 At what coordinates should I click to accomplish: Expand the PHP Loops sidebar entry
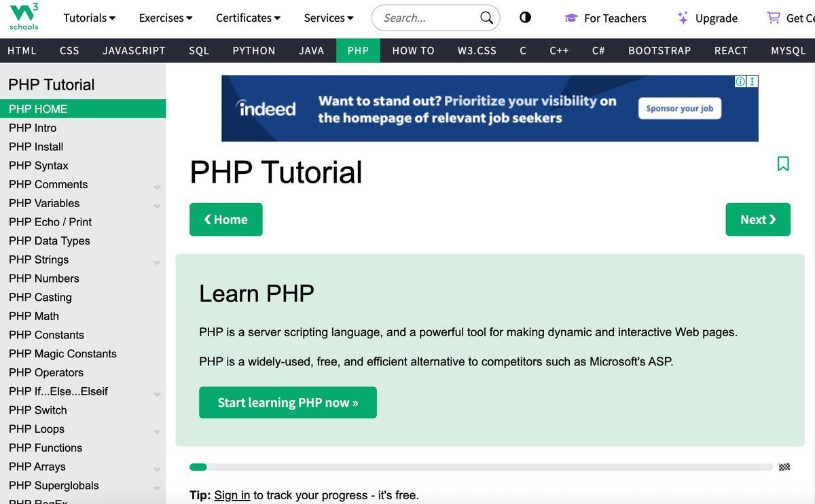(157, 431)
